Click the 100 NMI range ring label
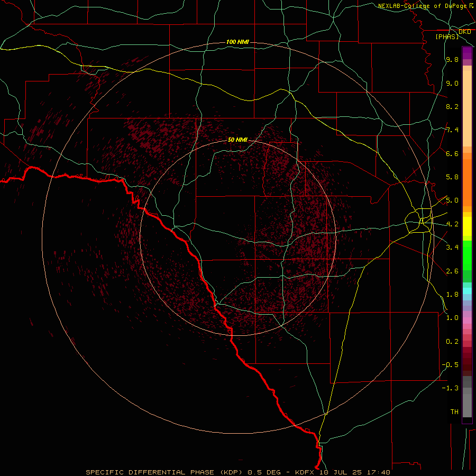Viewport: 476px width, 476px height. click(237, 42)
